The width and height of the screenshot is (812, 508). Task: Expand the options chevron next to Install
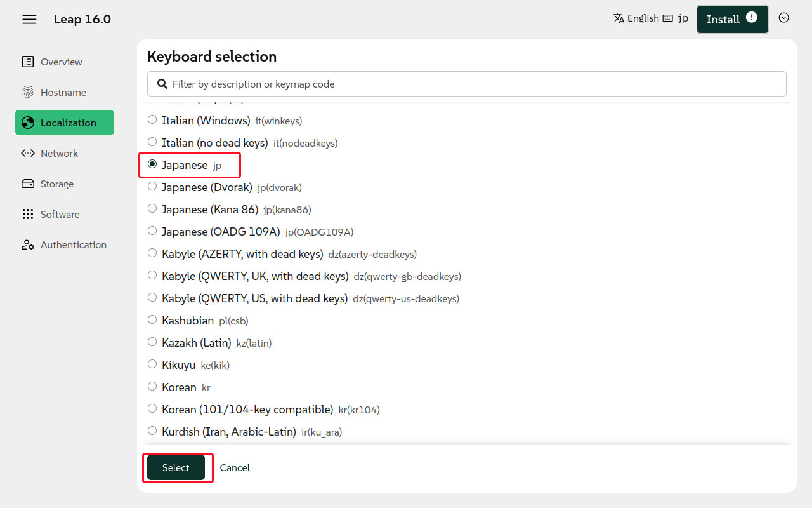[783, 18]
